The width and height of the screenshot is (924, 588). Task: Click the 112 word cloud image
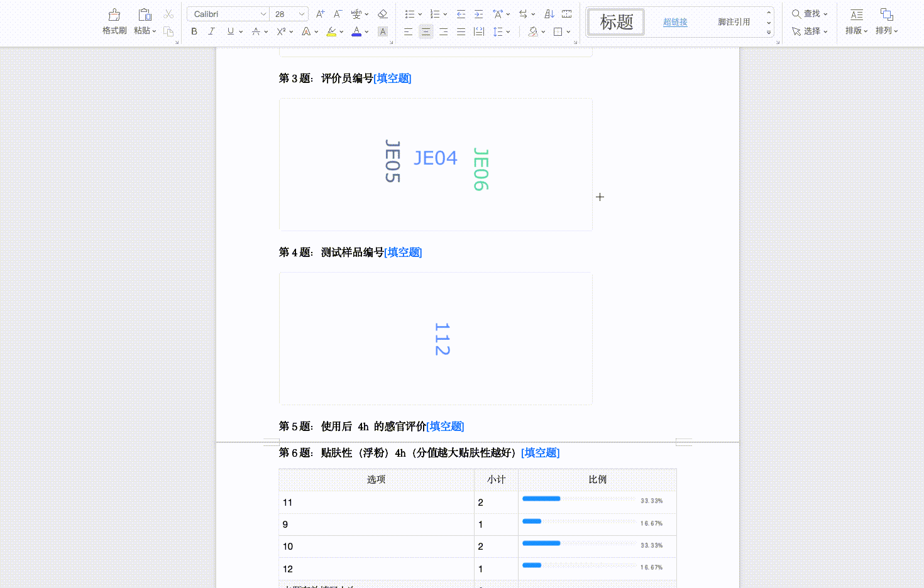[x=436, y=339]
